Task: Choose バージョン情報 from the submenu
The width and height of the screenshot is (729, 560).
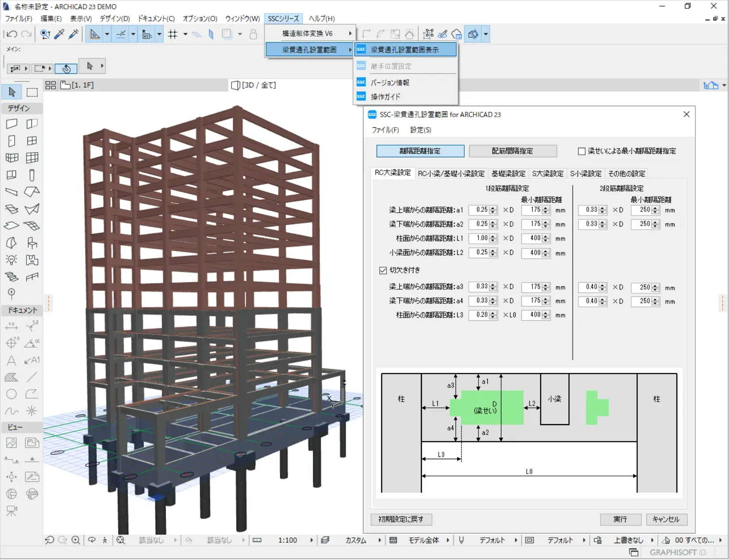Action: click(405, 83)
